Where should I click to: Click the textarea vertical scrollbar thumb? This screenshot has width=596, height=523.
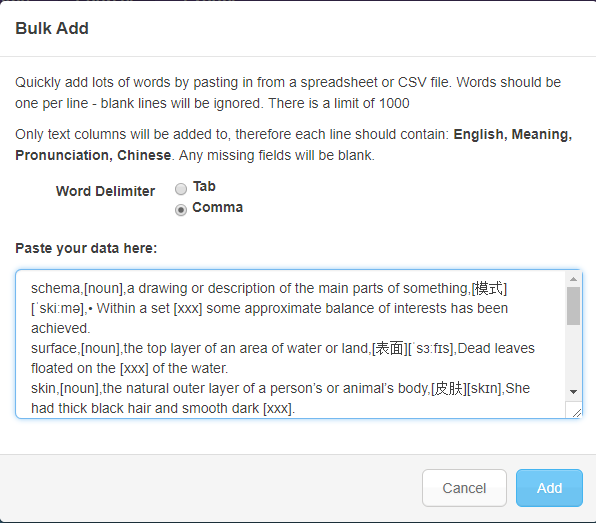point(574,306)
